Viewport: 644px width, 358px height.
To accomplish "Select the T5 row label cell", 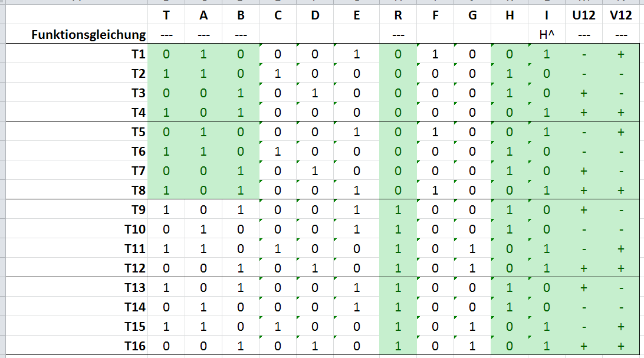I will (x=138, y=132).
